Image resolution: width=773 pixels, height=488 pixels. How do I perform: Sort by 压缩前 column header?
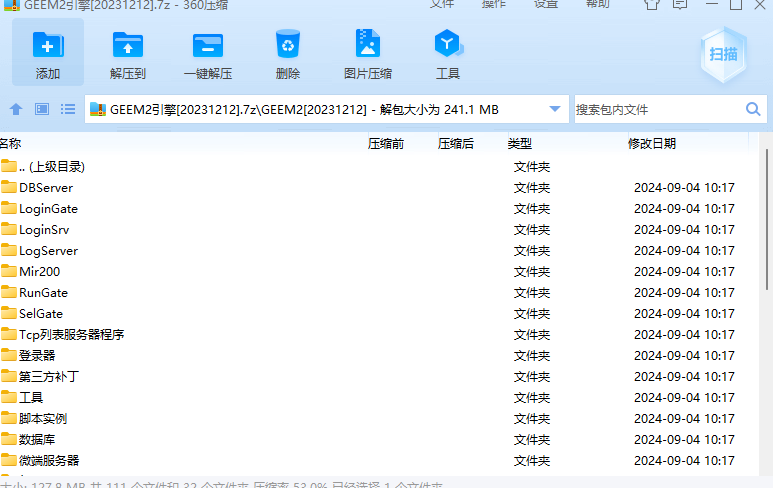(386, 143)
